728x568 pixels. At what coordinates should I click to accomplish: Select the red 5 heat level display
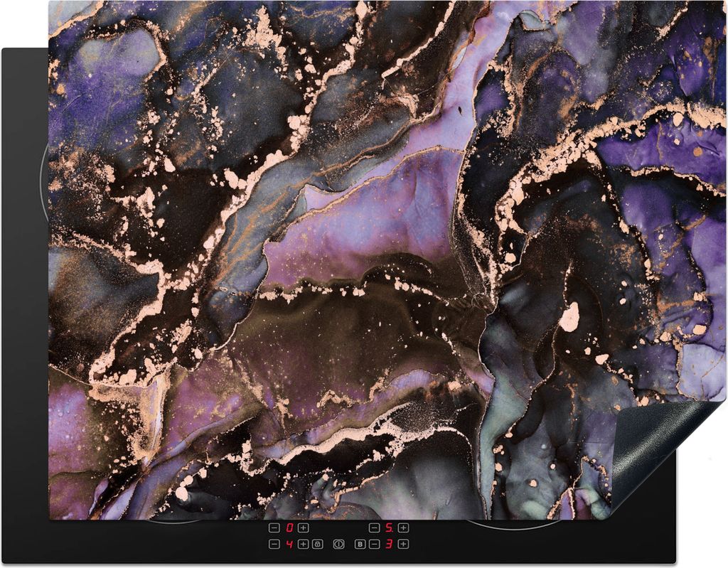[x=389, y=528]
